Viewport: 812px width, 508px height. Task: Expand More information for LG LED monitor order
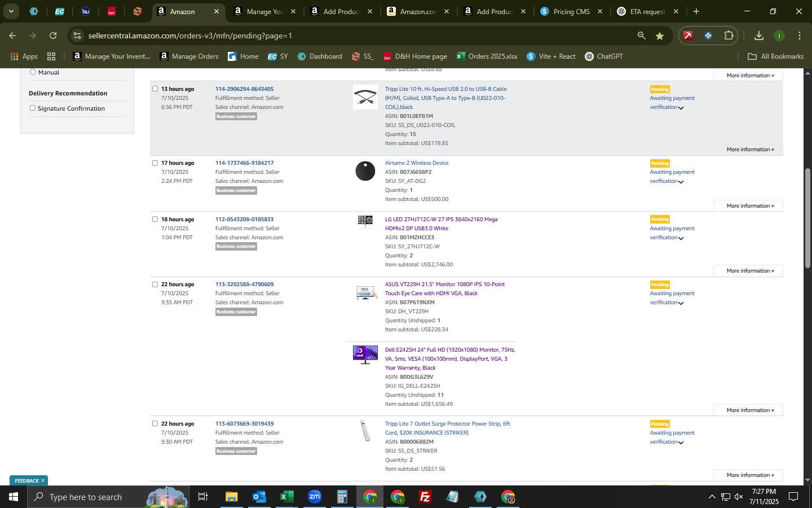point(748,270)
